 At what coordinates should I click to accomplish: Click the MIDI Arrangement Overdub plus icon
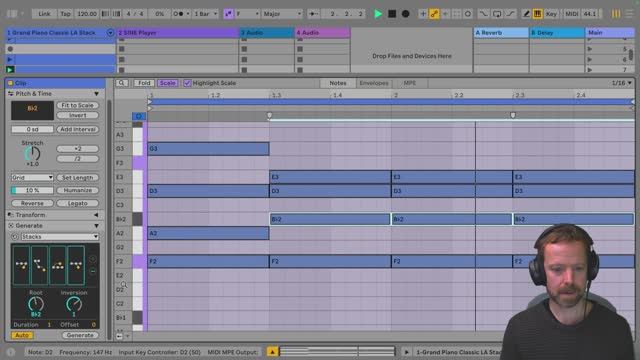point(423,14)
